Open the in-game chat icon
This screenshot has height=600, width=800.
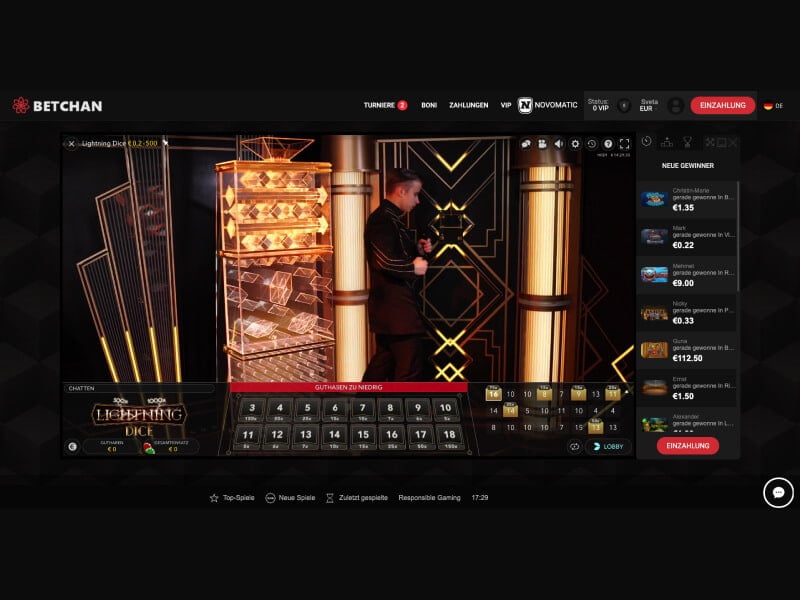(525, 144)
